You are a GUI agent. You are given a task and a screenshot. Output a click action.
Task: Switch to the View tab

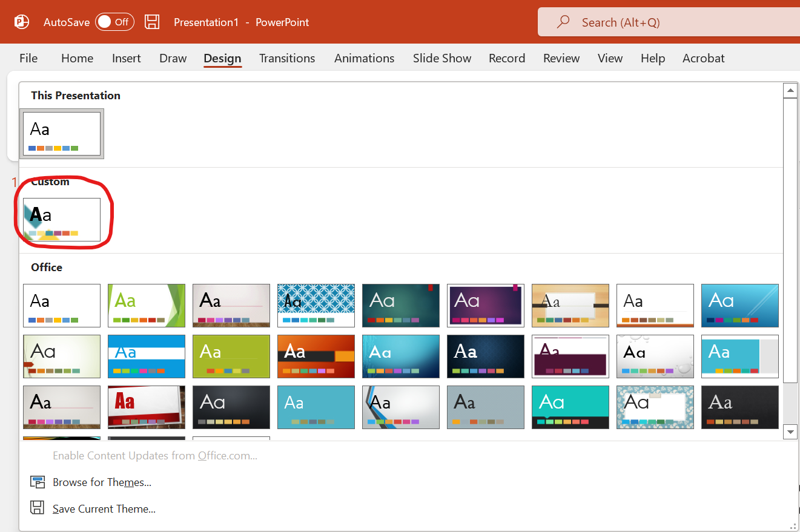[x=610, y=58]
